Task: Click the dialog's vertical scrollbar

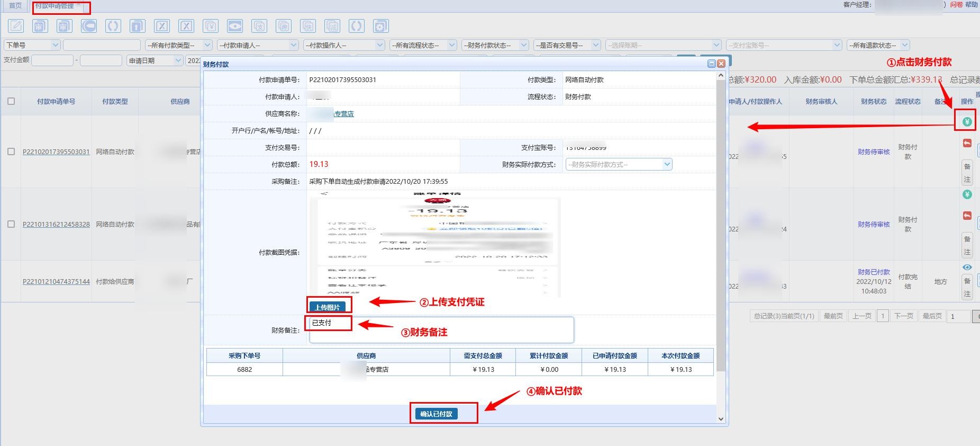Action: pyautogui.click(x=721, y=222)
